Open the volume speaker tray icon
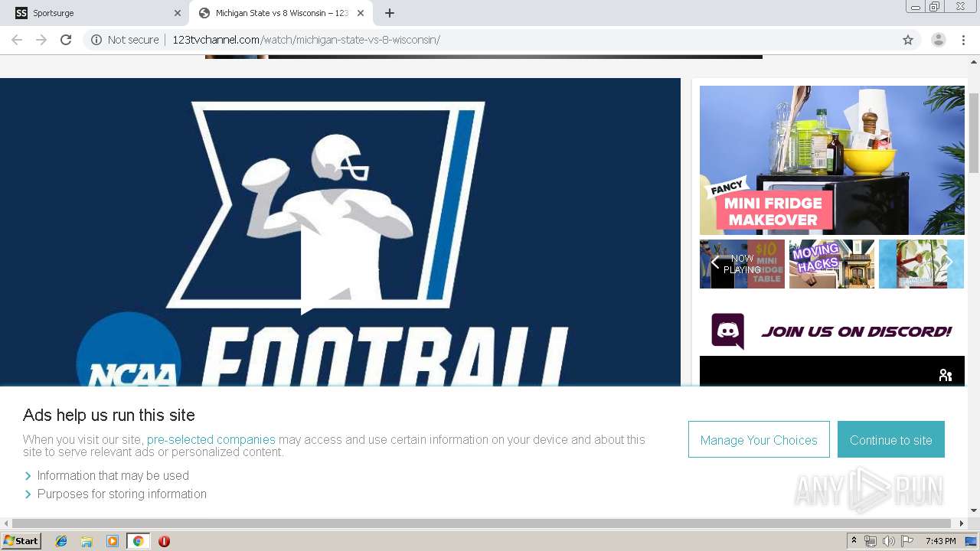Viewport: 980px width, 551px height. click(889, 541)
